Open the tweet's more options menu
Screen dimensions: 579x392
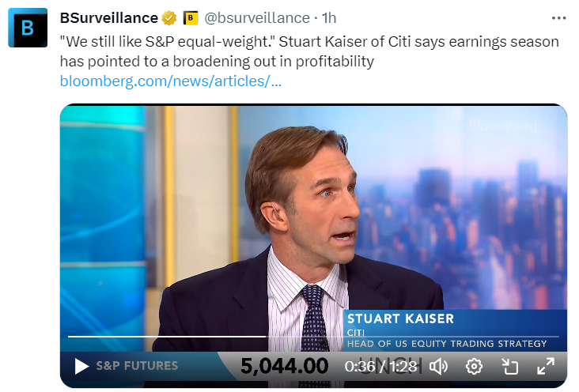pyautogui.click(x=558, y=17)
